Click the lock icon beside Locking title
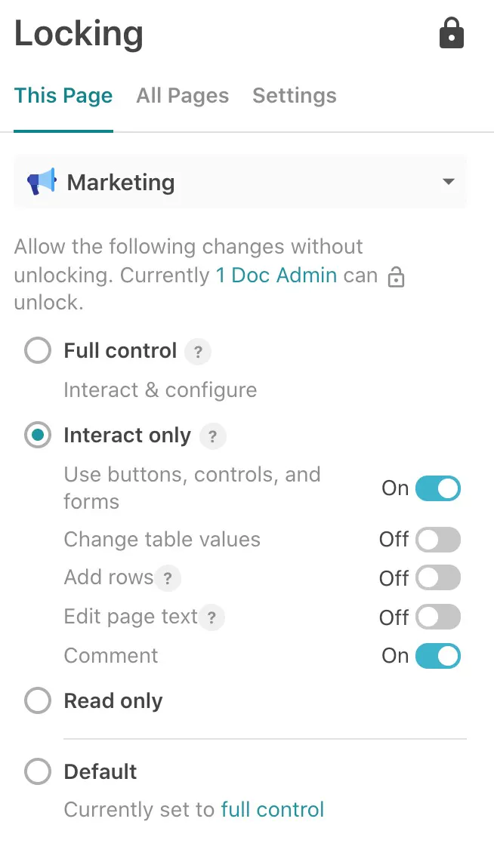Viewport: 494px width, 868px height. tap(451, 34)
